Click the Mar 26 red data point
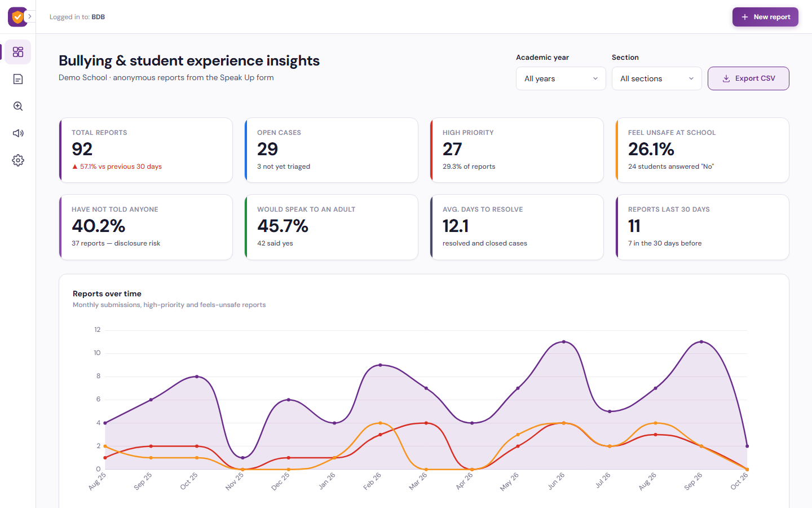This screenshot has width=812, height=508. click(426, 423)
